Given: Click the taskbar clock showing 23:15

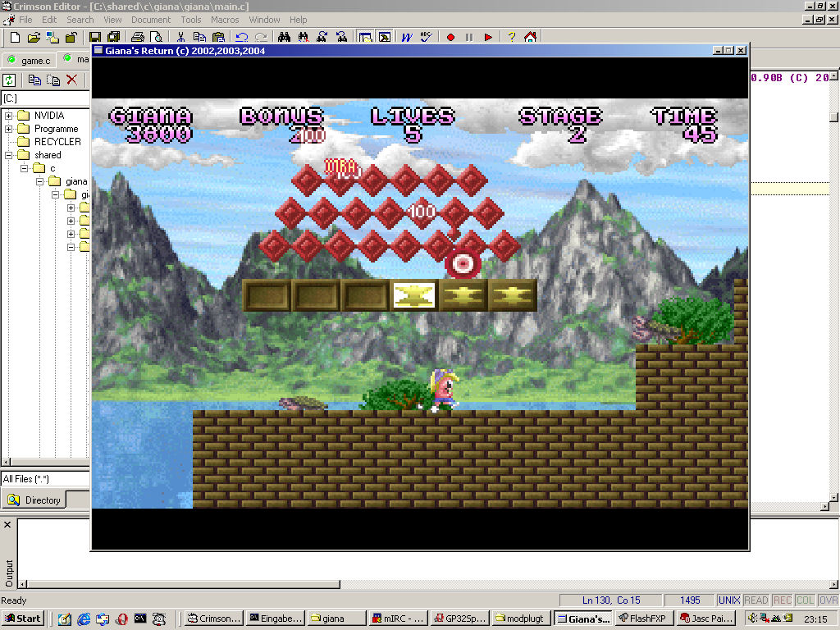Looking at the screenshot, I should point(815,619).
